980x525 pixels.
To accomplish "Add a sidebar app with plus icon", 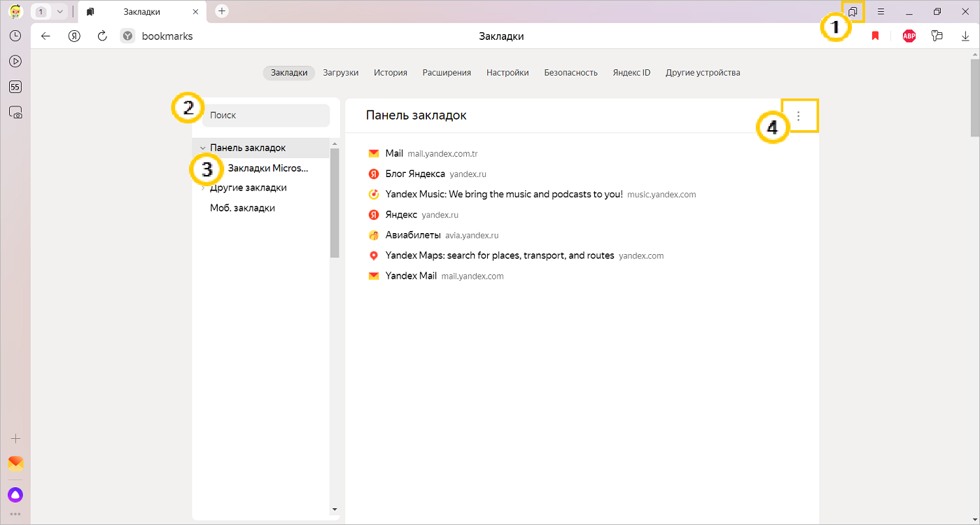I will 15,439.
